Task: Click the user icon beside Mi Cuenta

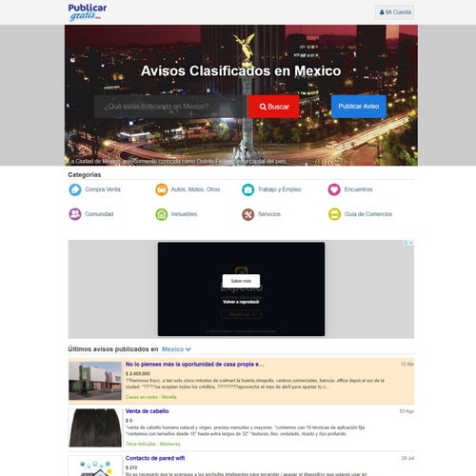Action: pyautogui.click(x=382, y=12)
